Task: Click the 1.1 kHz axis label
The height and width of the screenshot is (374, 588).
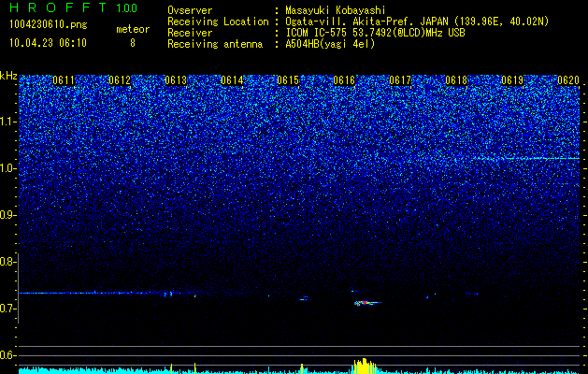Action: pos(7,122)
